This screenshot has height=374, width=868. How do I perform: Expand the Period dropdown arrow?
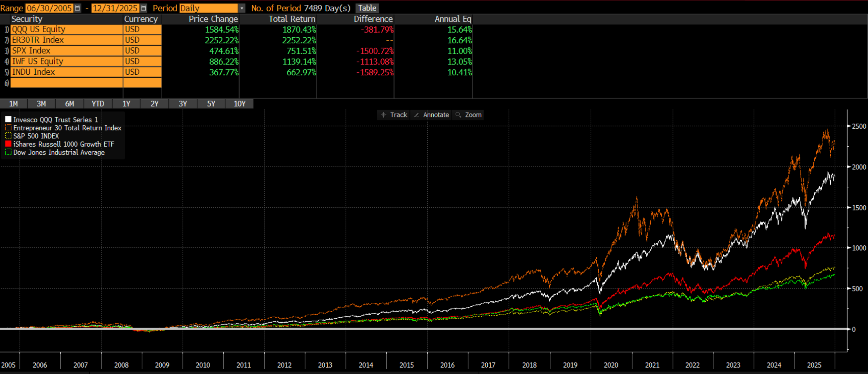coord(241,8)
